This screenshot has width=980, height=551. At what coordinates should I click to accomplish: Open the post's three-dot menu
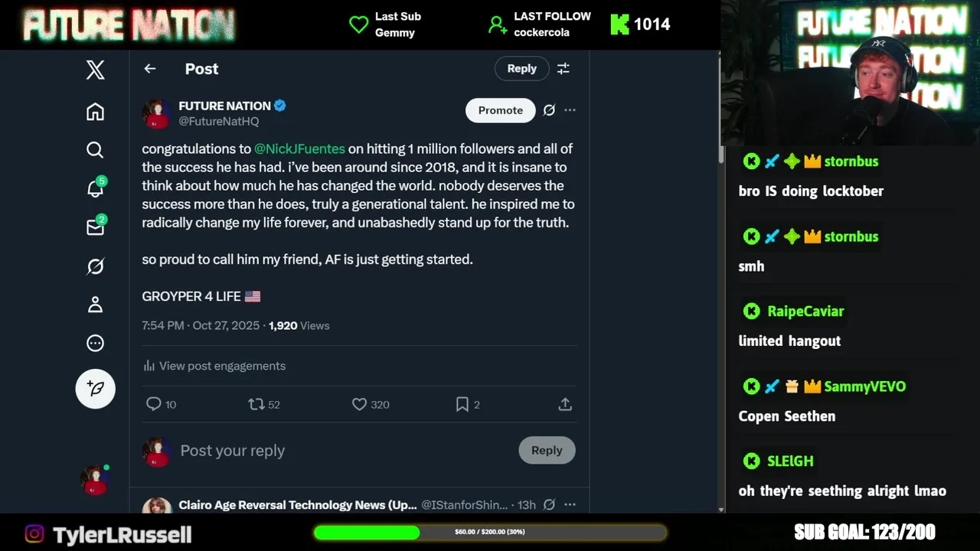click(570, 110)
